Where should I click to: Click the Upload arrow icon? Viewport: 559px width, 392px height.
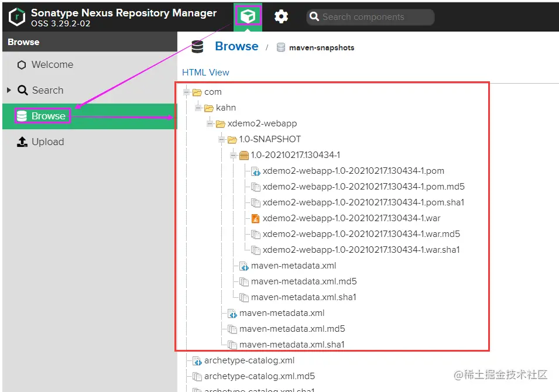pos(22,142)
